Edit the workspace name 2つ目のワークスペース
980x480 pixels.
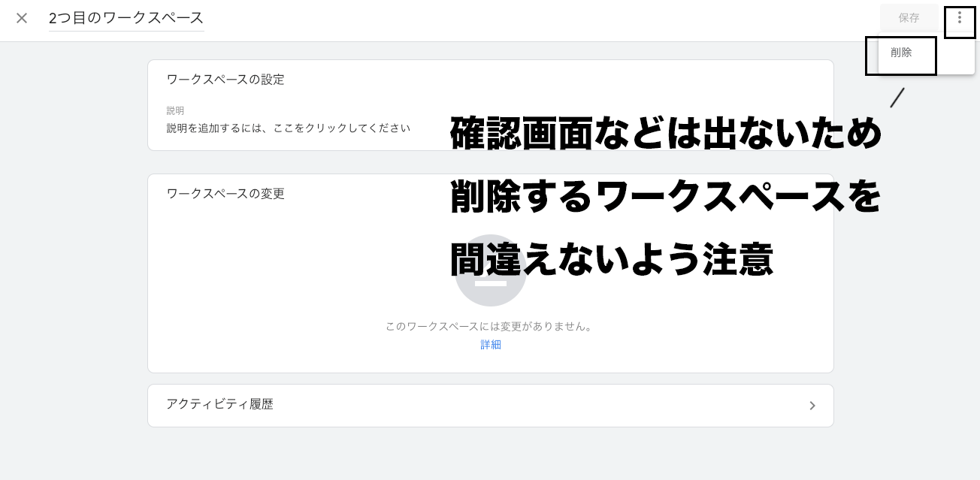click(126, 18)
